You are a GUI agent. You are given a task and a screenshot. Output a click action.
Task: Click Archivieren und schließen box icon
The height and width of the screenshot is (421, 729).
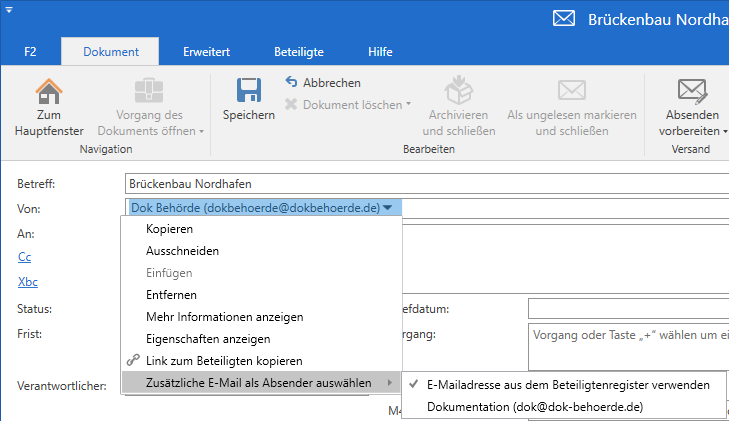(x=459, y=90)
